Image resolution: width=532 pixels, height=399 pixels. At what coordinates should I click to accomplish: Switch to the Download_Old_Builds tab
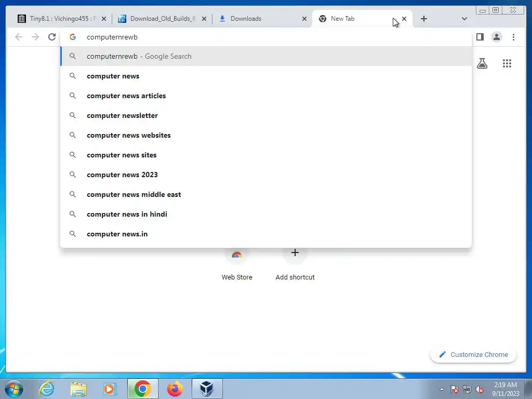click(x=161, y=19)
